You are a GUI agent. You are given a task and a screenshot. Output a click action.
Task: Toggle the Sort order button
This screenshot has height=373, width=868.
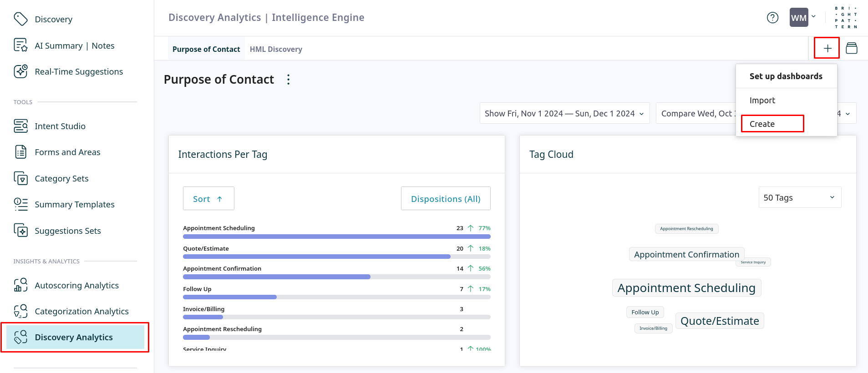(208, 199)
